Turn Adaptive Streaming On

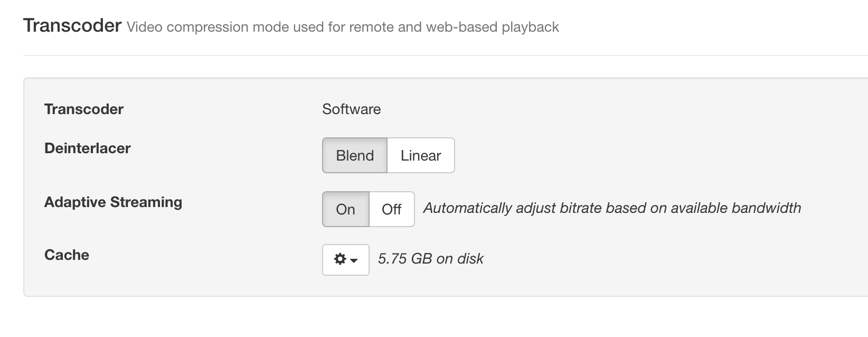(346, 209)
